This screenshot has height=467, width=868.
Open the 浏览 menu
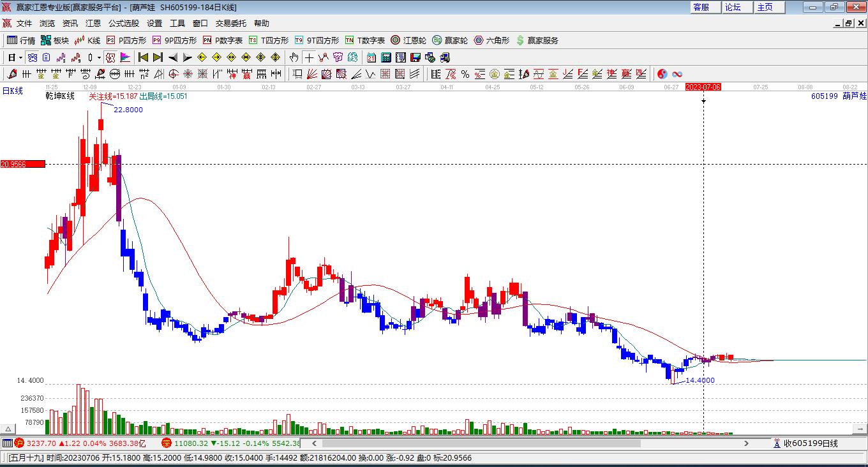47,24
